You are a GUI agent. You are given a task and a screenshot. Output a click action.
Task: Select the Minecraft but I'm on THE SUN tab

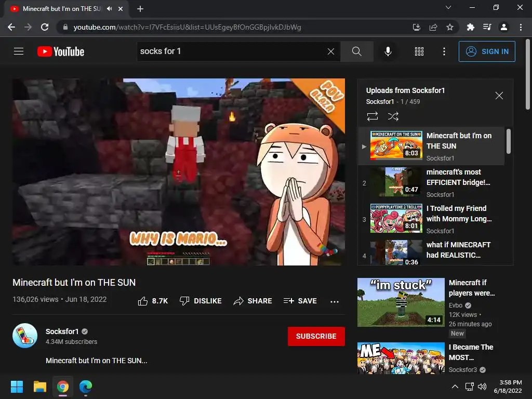pos(61,9)
